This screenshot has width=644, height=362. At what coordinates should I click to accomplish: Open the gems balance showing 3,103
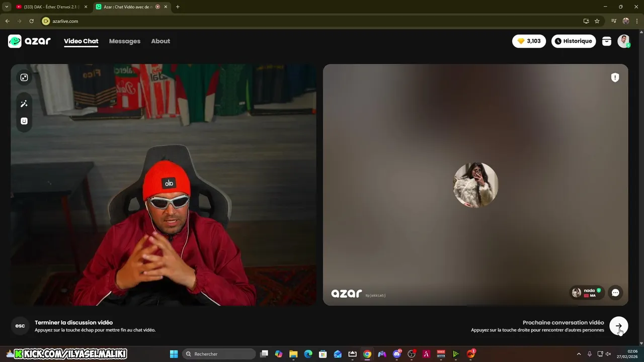(529, 41)
